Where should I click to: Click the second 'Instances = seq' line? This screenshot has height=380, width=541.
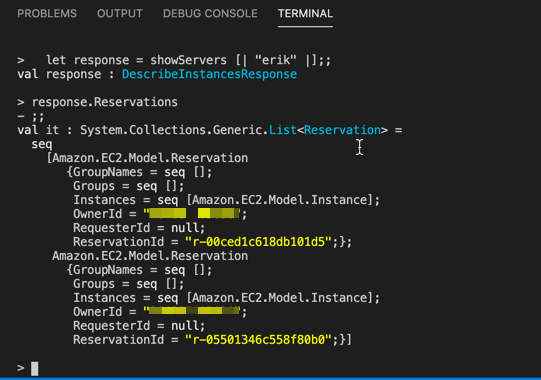226,298
